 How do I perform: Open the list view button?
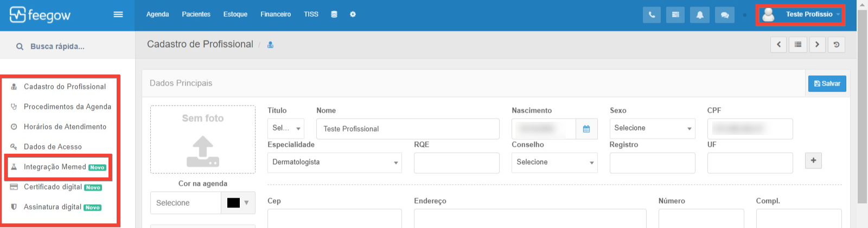click(x=798, y=44)
